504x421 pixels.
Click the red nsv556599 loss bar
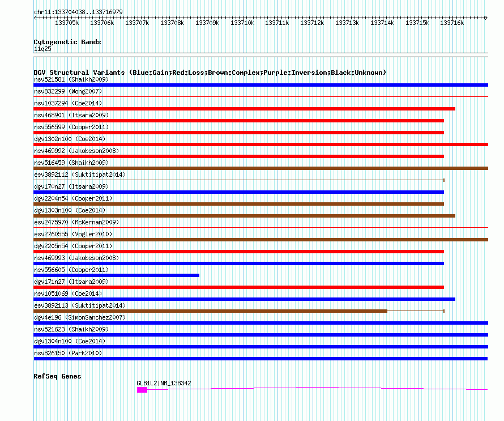(x=239, y=133)
